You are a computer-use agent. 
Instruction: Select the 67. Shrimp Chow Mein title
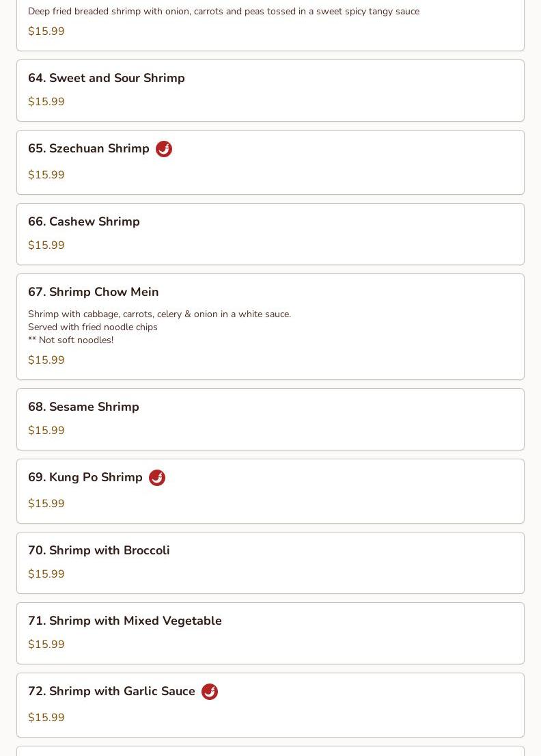94,292
